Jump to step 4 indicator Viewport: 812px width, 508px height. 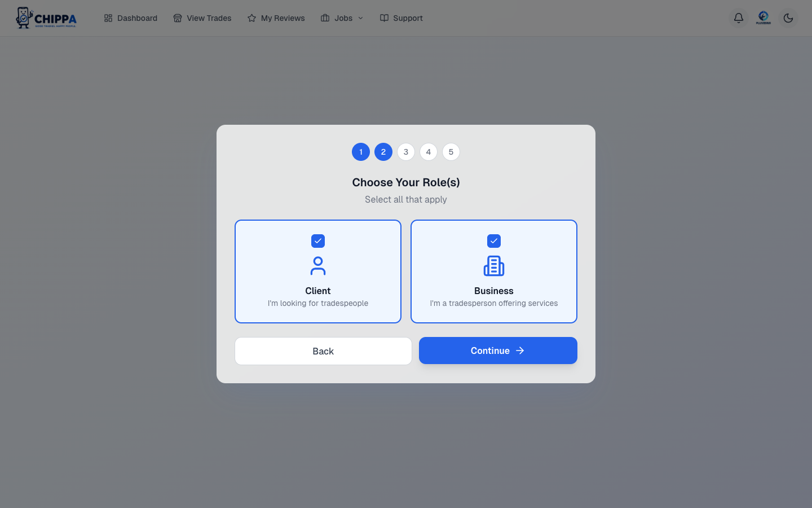click(429, 152)
